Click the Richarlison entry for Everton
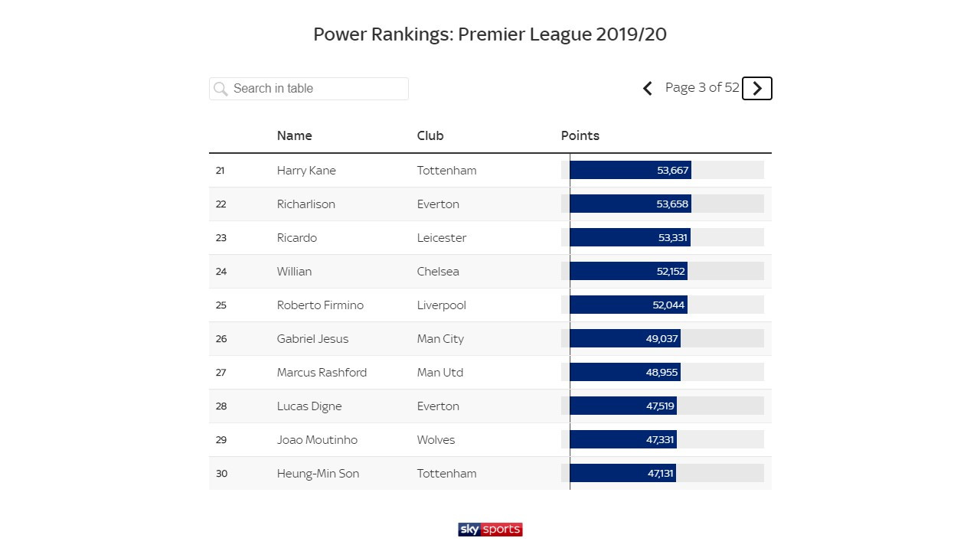Viewport: 980px width, 551px height. [x=305, y=204]
